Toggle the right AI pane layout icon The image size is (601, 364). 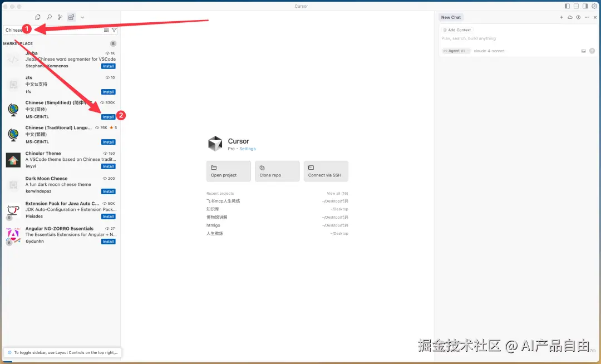pyautogui.click(x=585, y=6)
